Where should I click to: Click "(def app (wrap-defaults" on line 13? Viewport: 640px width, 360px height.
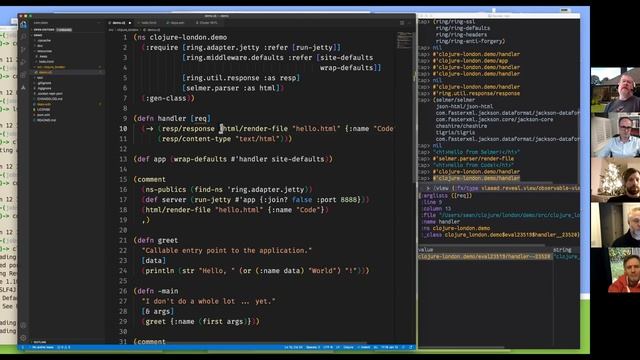pos(180,159)
